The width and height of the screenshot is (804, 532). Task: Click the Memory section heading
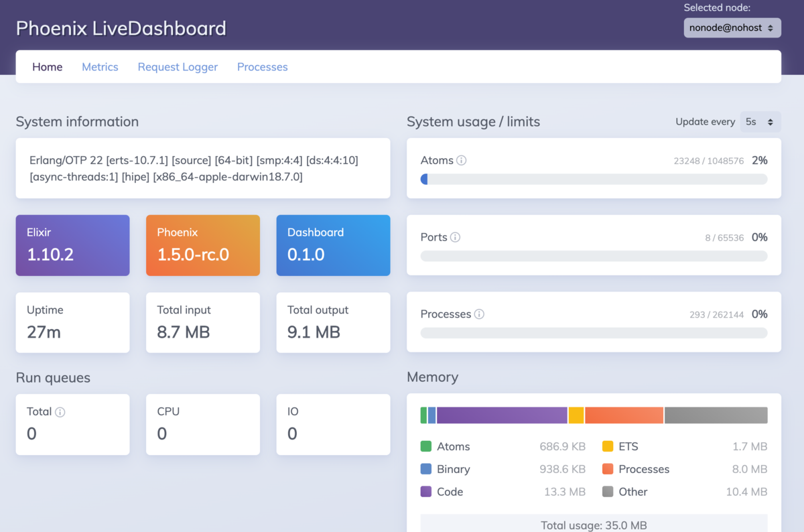tap(433, 377)
